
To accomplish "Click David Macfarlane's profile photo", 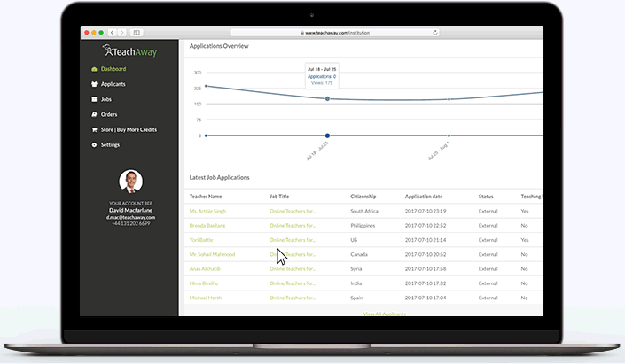I will (x=130, y=182).
